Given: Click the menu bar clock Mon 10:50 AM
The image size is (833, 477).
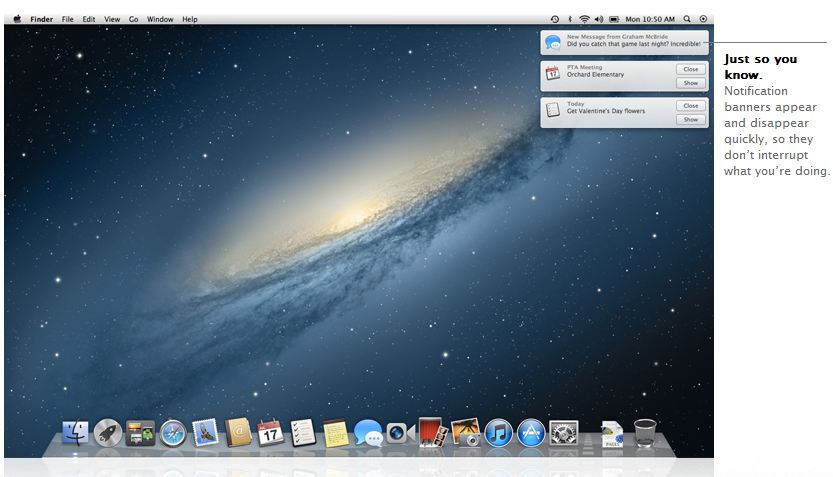Looking at the screenshot, I should pos(650,19).
